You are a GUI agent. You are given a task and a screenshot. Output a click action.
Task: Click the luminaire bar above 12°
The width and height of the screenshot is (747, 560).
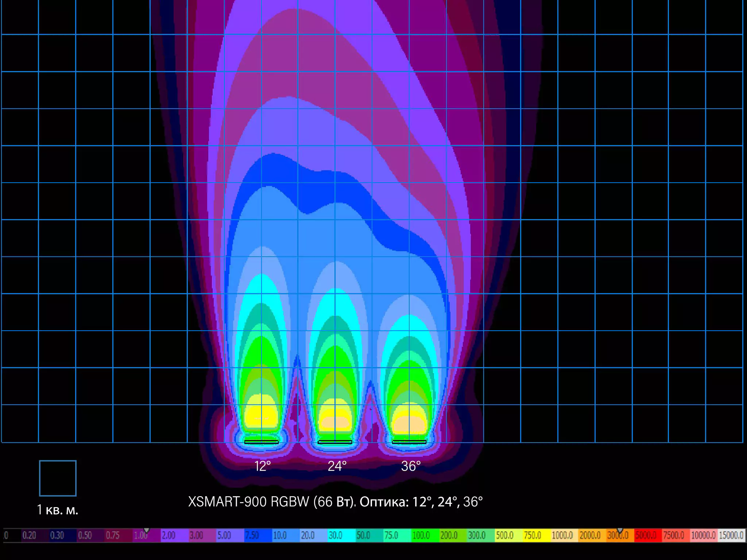(x=261, y=442)
